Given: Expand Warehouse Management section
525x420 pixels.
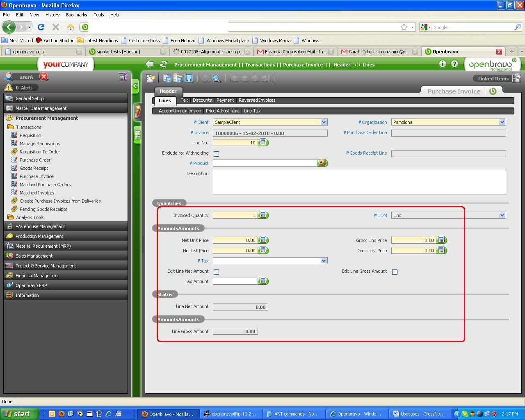Looking at the screenshot, I should click(x=66, y=226).
